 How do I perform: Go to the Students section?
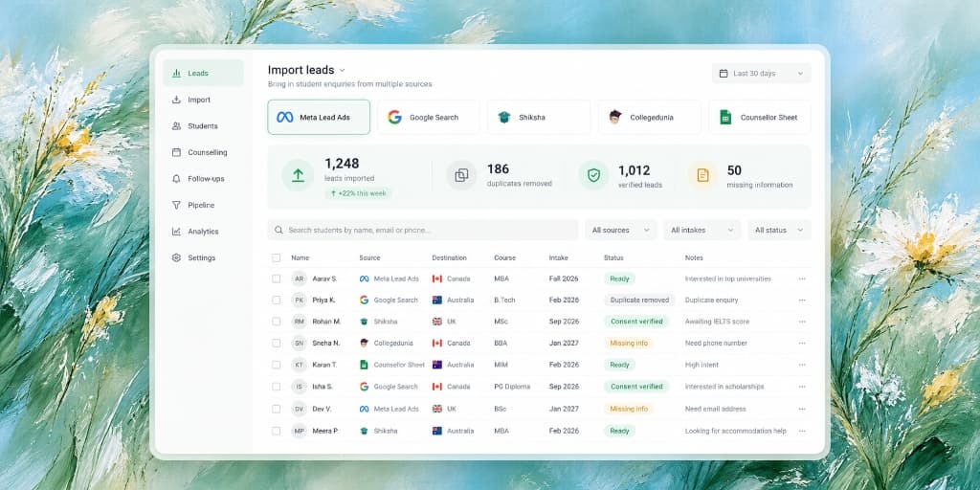[x=203, y=125]
